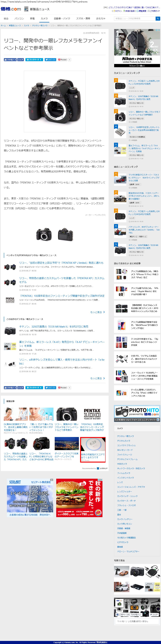Click the bottom Facebook シェア button
The height and width of the screenshot is (644, 161).
pyautogui.click(x=20, y=388)
